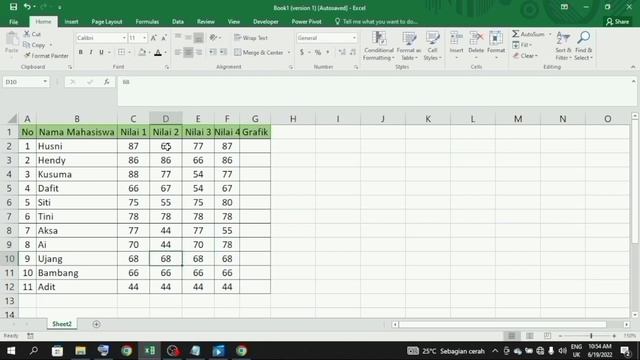The image size is (640, 360).
Task: Apply Percent Style format
Action: point(318,52)
